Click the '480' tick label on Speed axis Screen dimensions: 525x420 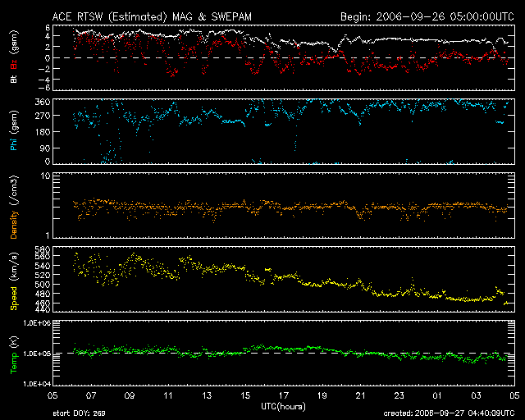43,294
